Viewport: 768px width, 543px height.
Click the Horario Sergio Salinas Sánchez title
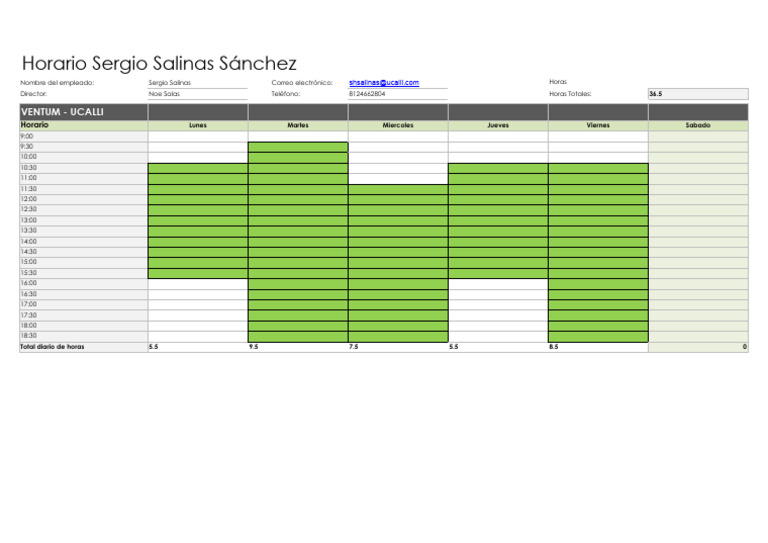point(159,64)
